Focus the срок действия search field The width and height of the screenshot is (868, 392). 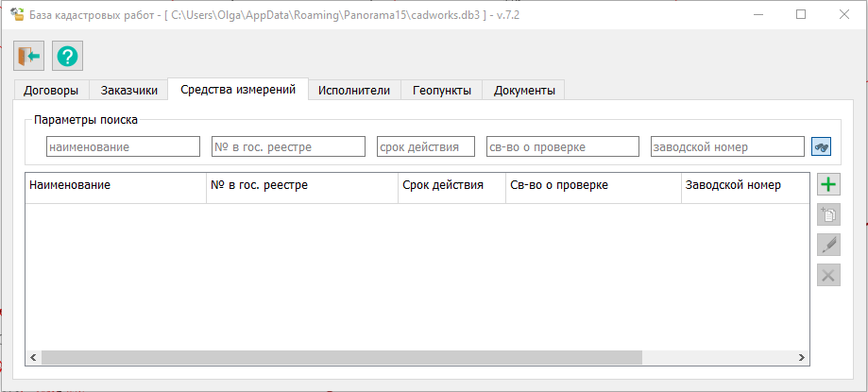pyautogui.click(x=426, y=146)
